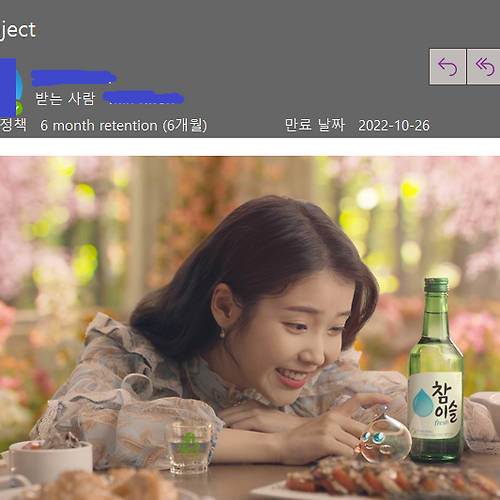Viewport: 500px width, 500px height.
Task: Select the redacted recipient address
Action: [143, 98]
